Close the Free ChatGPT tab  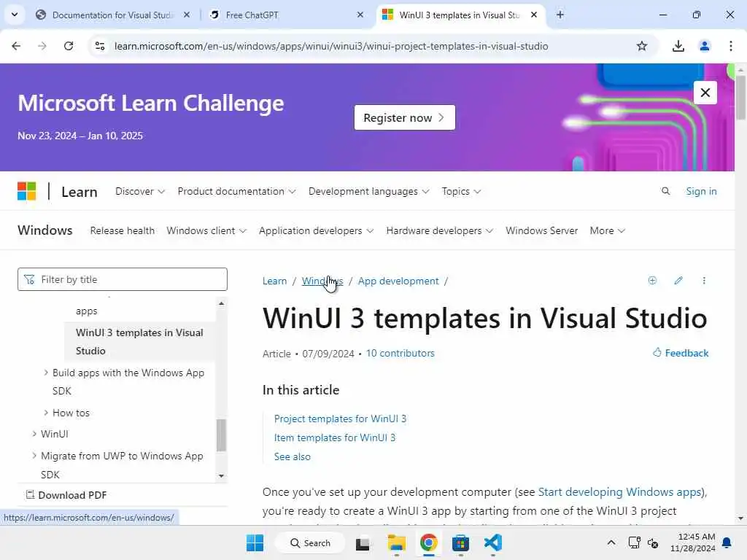(360, 15)
